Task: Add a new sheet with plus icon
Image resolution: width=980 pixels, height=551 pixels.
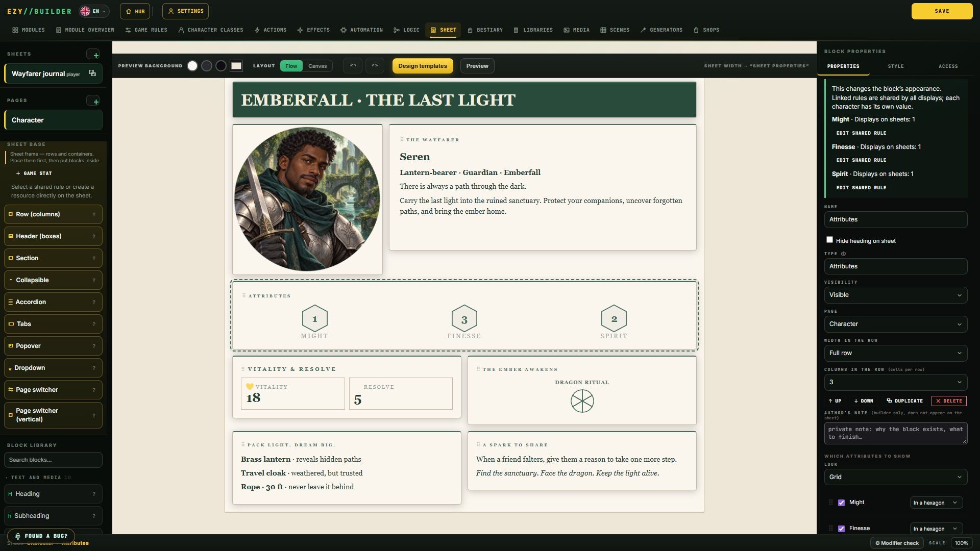Action: coord(93,55)
